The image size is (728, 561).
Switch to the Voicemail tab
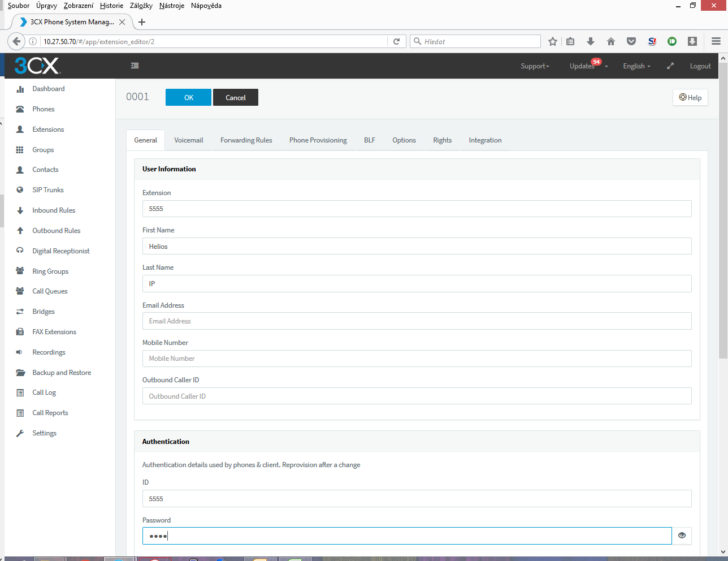coord(188,140)
